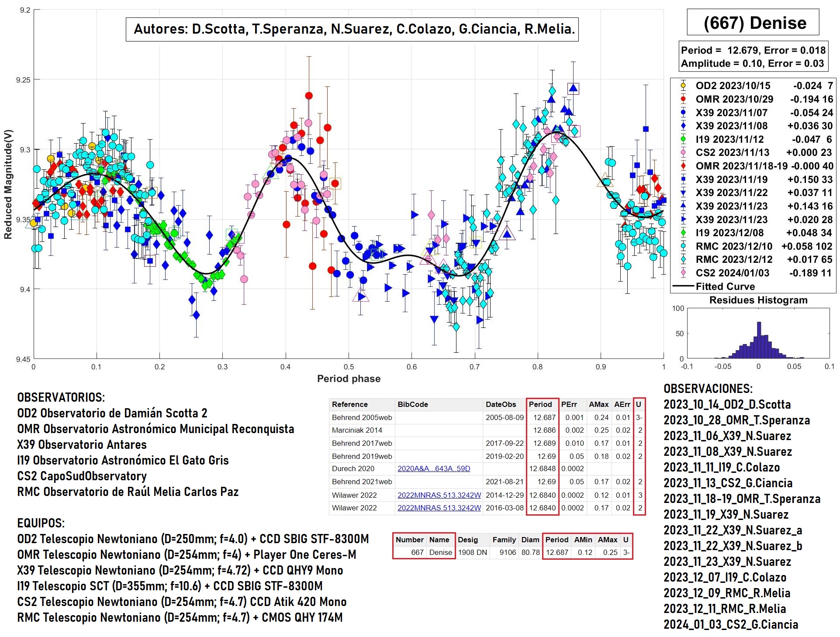Select the Behrend 2019web reference cell
Viewport: 840px width, 637px height.
click(362, 456)
